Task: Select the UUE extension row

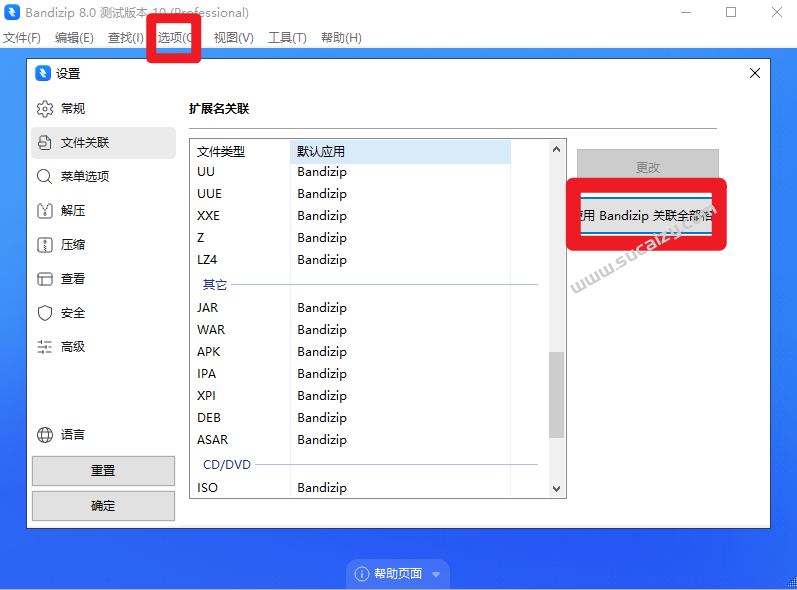Action: point(352,194)
